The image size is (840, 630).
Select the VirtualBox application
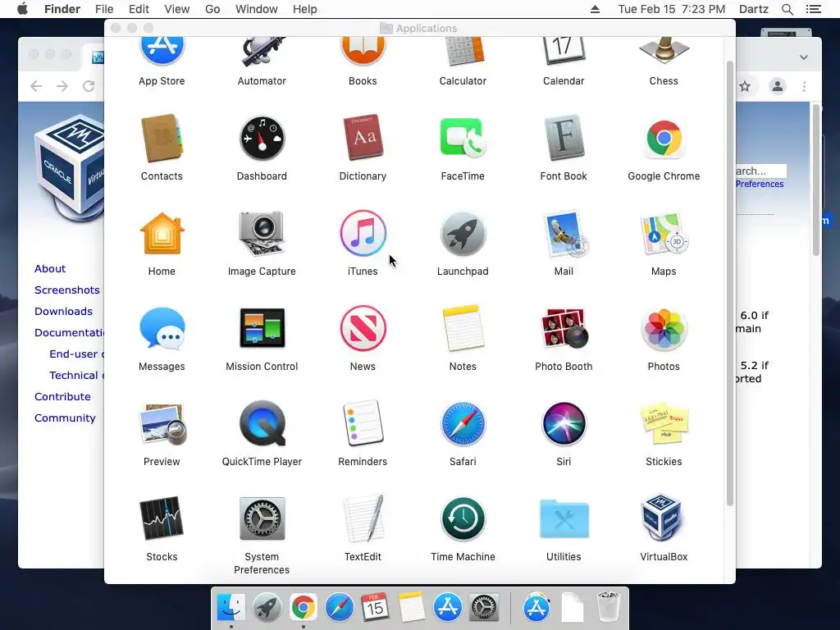pos(664,518)
